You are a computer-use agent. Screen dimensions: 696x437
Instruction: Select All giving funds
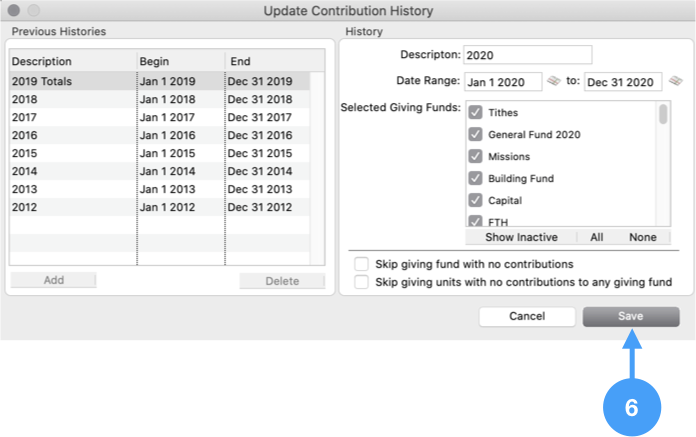click(596, 237)
